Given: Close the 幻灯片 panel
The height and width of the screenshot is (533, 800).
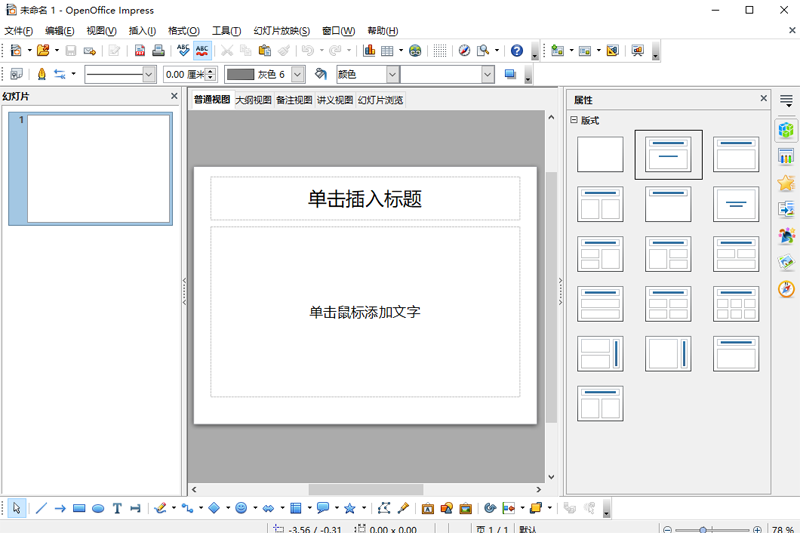Looking at the screenshot, I should pos(174,96).
